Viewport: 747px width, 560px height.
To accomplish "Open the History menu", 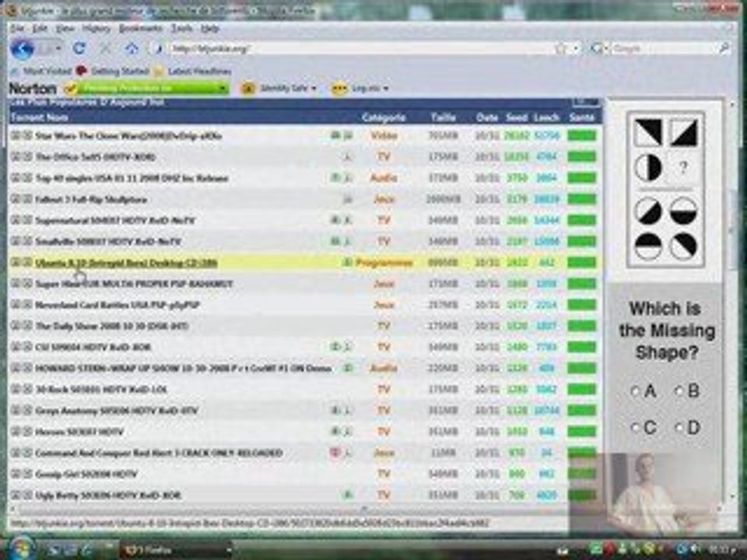I will click(x=96, y=29).
